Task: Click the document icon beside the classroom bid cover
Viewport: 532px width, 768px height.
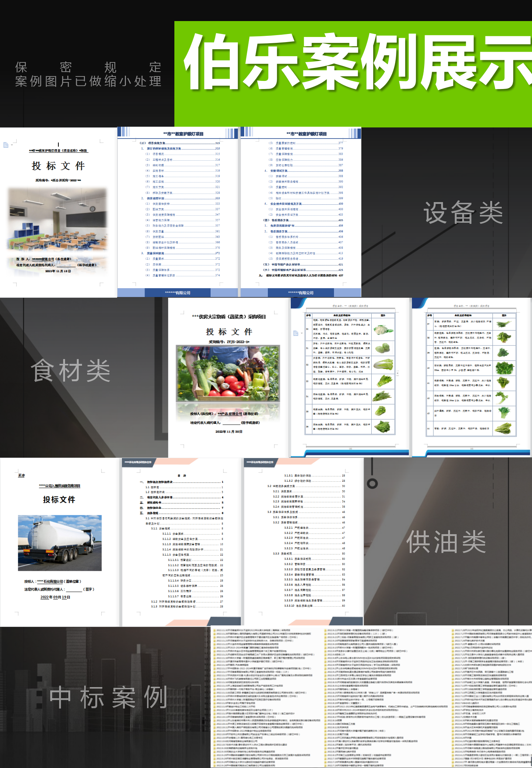Action: [x=6, y=145]
